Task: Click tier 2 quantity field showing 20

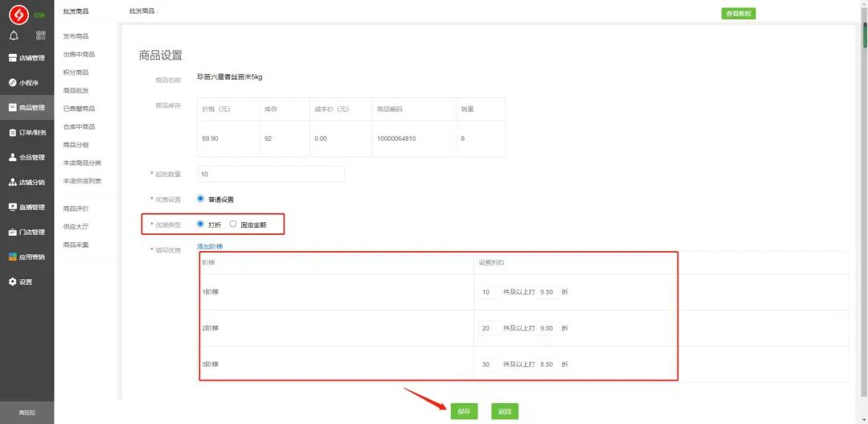Action: click(489, 328)
